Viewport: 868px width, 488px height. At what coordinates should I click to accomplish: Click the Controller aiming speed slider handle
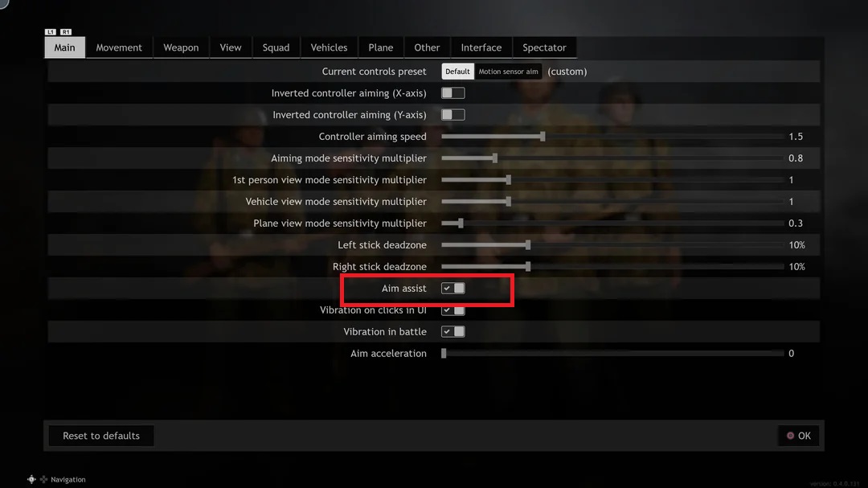[x=542, y=136]
